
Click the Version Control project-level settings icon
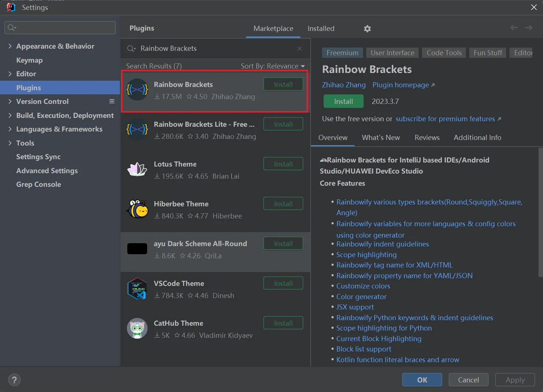112,101
